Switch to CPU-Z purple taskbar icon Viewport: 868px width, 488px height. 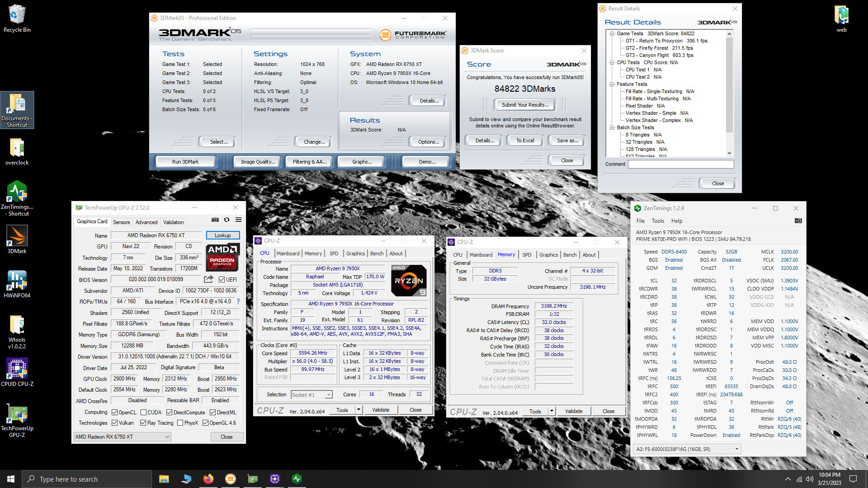tap(274, 479)
